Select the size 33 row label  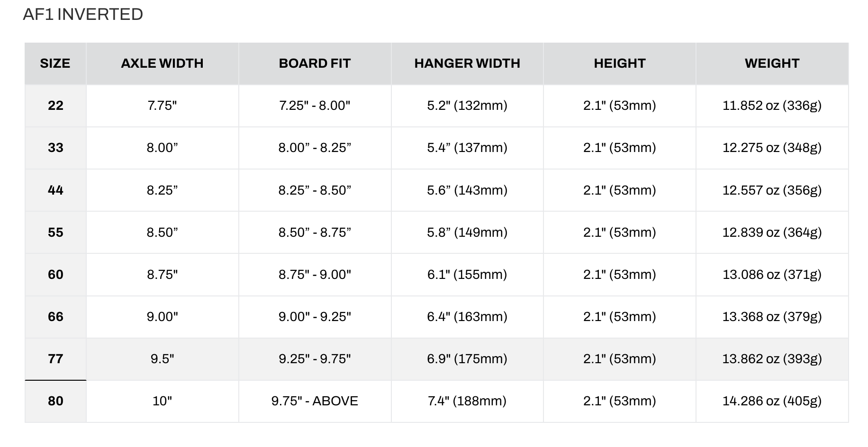(55, 148)
